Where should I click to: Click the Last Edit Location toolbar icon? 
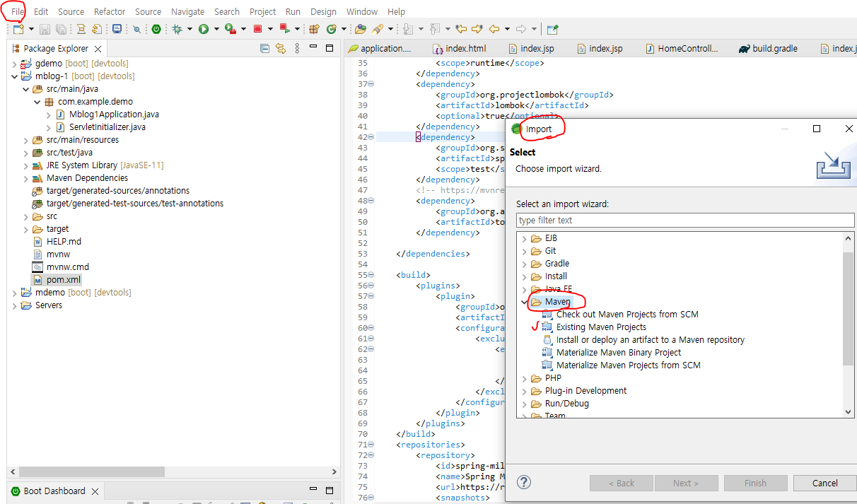coord(461,29)
